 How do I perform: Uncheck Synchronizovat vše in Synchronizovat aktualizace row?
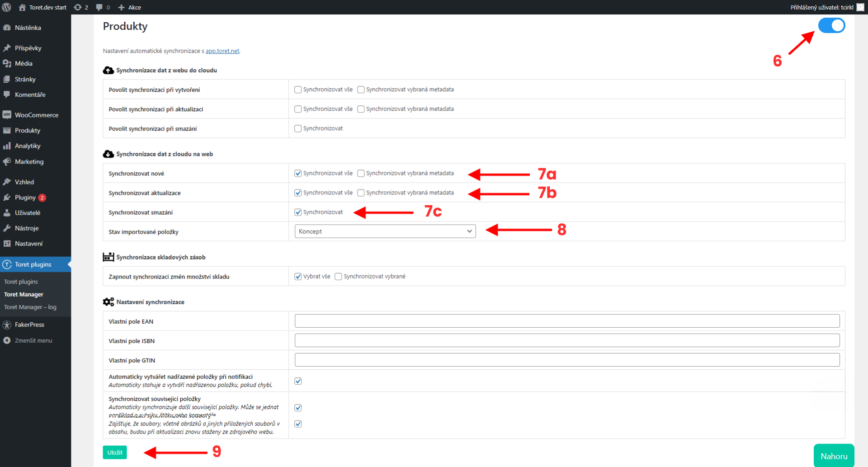(298, 193)
